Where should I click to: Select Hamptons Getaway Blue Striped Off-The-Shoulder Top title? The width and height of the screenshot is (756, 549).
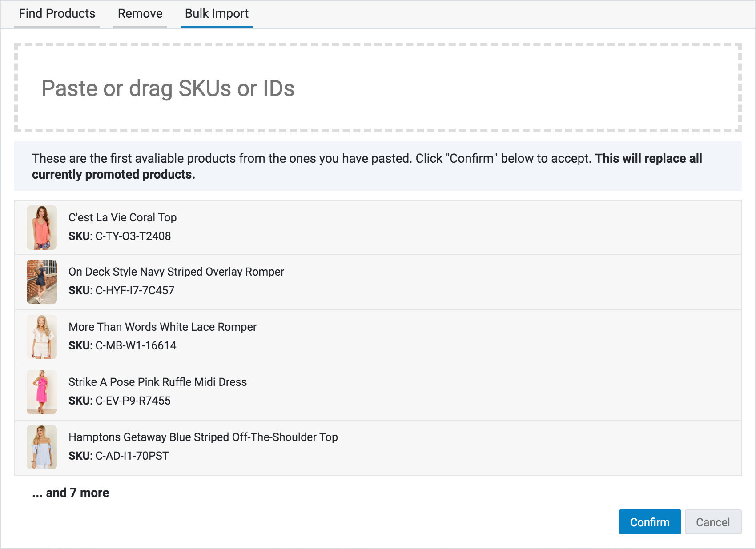[203, 437]
